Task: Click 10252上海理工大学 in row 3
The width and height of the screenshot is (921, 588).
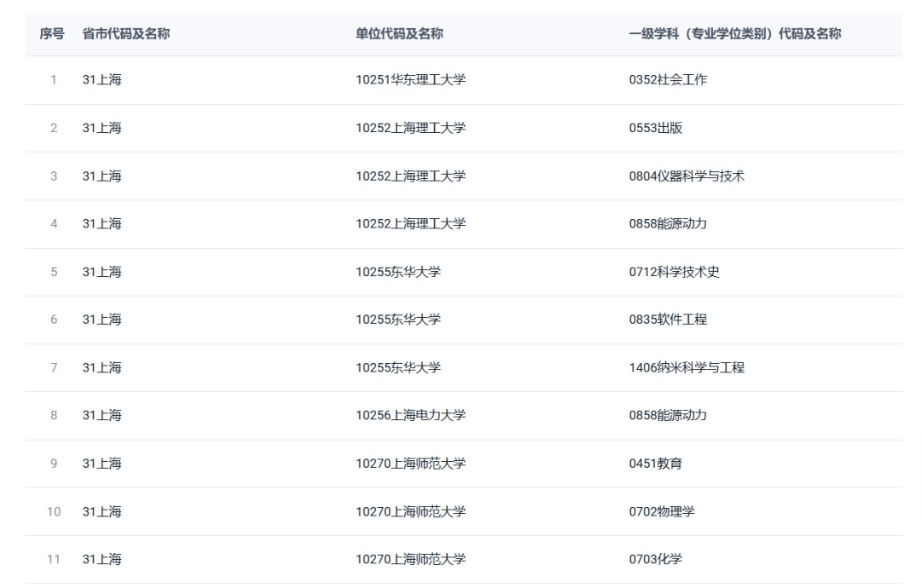Action: pyautogui.click(x=410, y=176)
